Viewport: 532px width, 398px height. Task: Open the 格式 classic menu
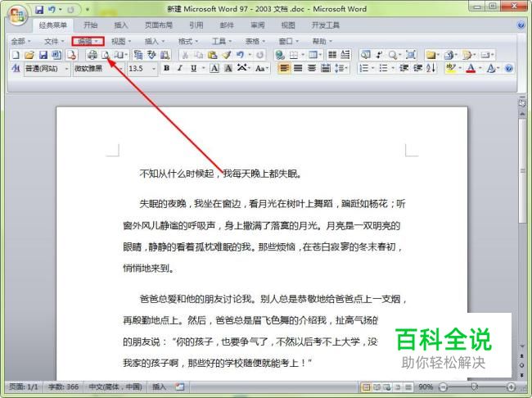coord(188,42)
